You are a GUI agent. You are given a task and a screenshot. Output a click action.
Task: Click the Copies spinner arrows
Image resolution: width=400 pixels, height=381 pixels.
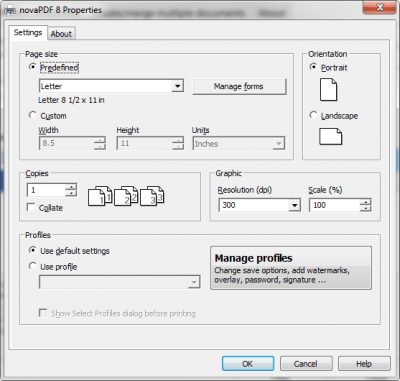(71, 190)
